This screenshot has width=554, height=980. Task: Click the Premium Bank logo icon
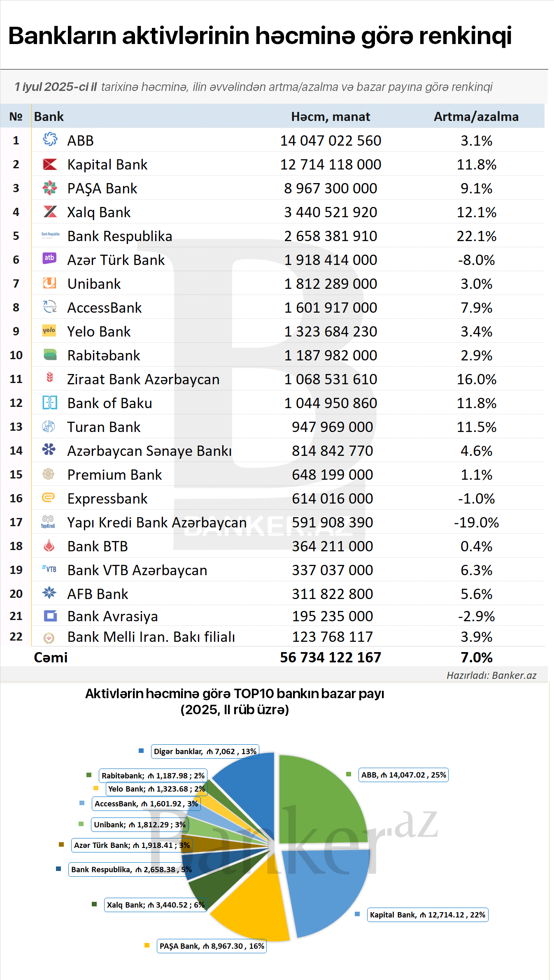[x=49, y=474]
